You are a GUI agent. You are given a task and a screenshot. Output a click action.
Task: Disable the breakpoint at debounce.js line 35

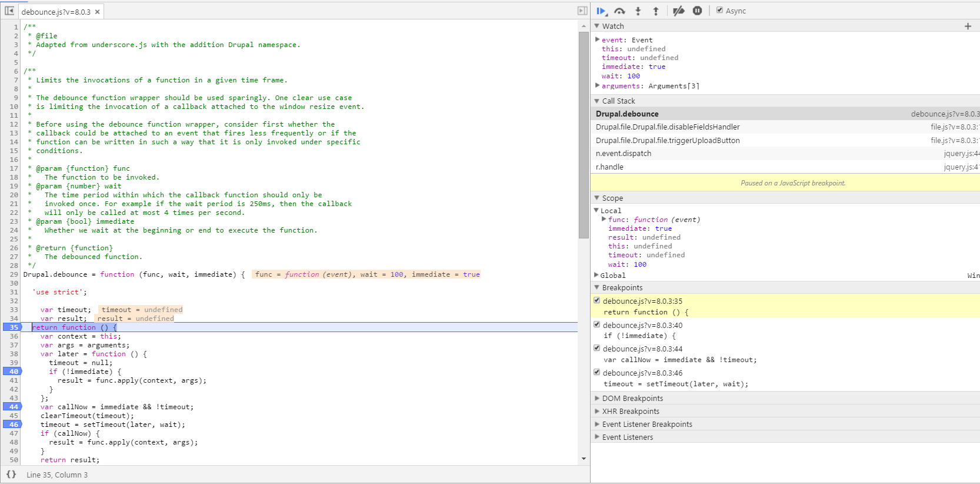(597, 300)
